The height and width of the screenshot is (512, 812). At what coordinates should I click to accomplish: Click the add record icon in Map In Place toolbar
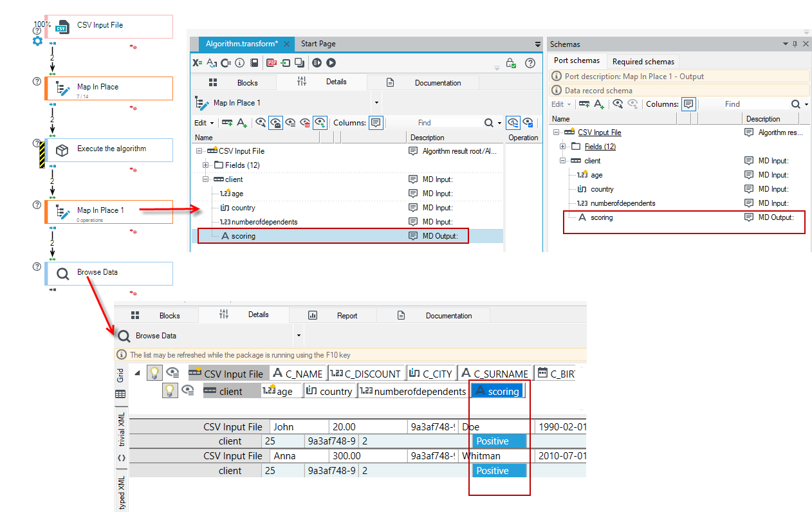[227, 122]
